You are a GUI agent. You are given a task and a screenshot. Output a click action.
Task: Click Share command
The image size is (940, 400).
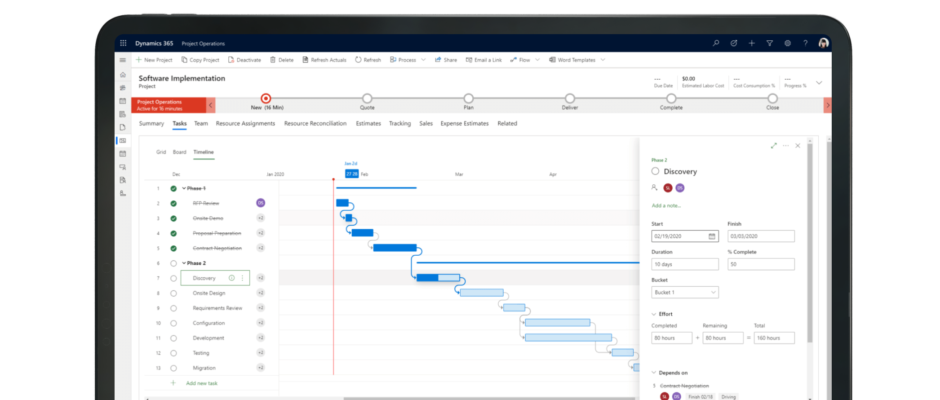[x=446, y=60]
